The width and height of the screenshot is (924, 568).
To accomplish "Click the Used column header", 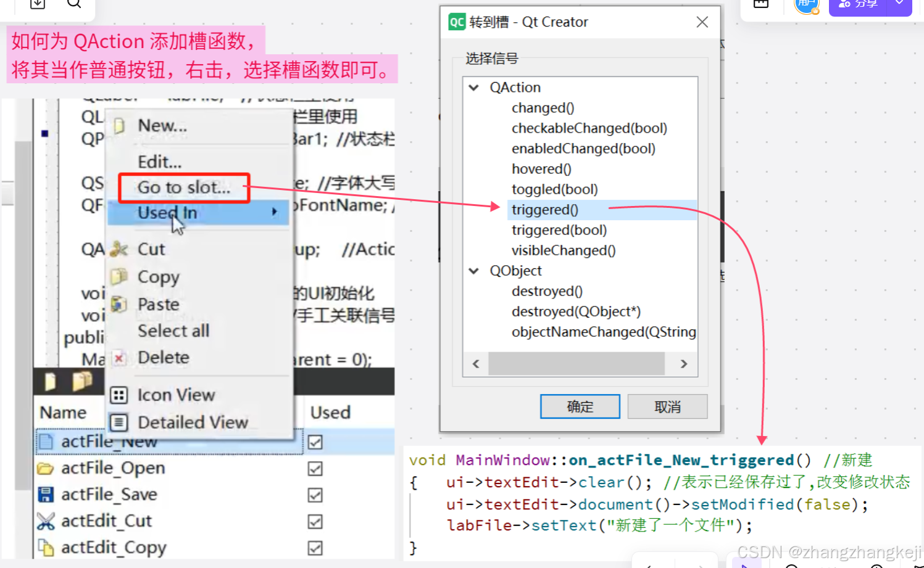I will (330, 413).
